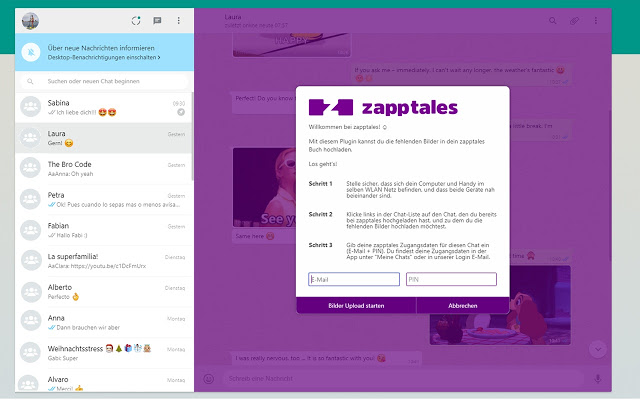The height and width of the screenshot is (400, 640).
Task: Search within the Laura conversation
Action: pos(552,20)
